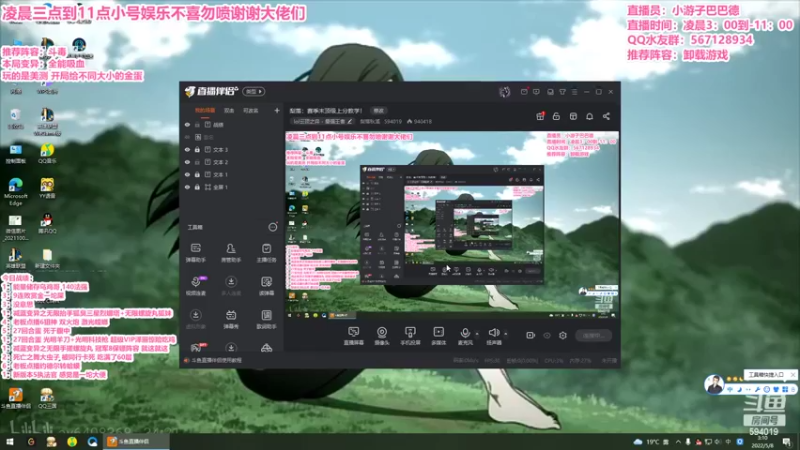The width and height of the screenshot is (800, 450).
Task: Click the record video icon in bottom bar
Action: tap(531, 335)
